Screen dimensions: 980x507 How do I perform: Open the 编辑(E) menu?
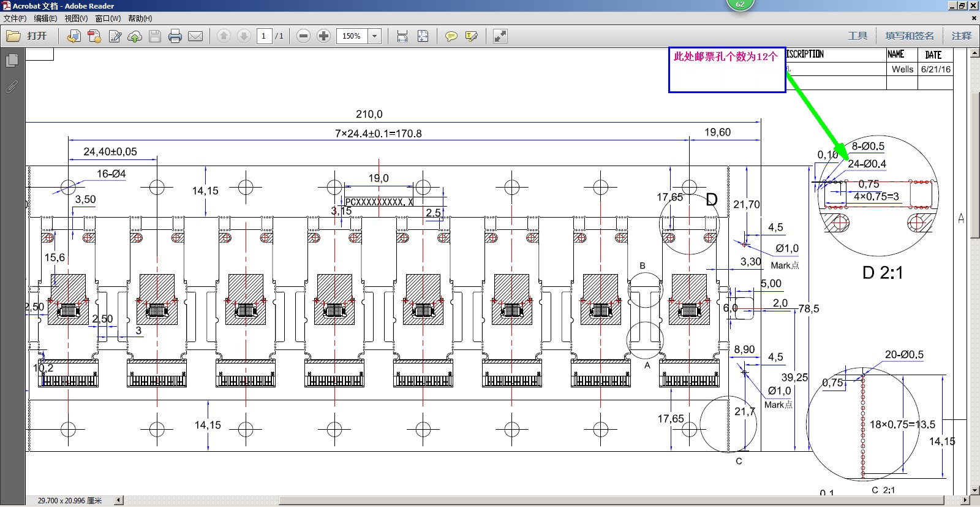[x=45, y=18]
